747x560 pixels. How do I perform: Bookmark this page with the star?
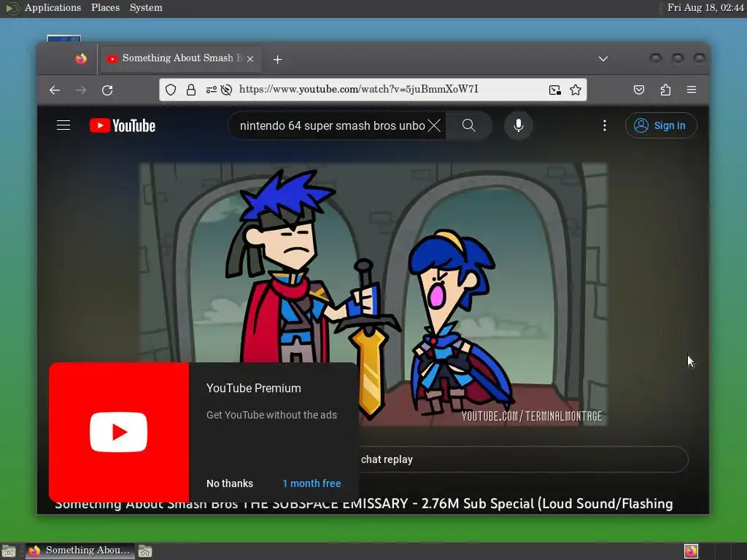point(576,90)
